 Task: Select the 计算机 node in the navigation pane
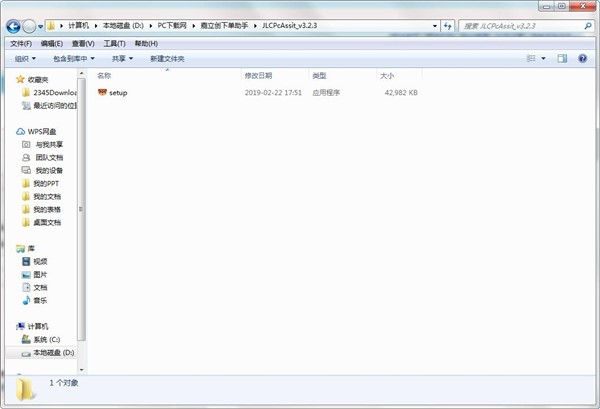pos(33,327)
